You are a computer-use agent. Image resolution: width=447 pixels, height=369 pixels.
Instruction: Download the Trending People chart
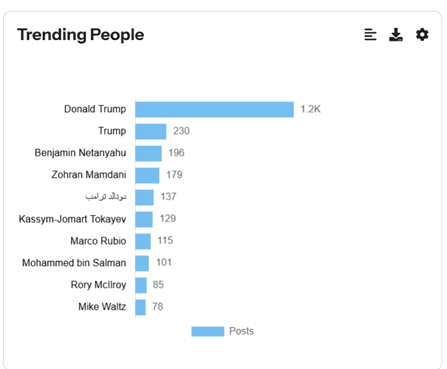point(396,35)
